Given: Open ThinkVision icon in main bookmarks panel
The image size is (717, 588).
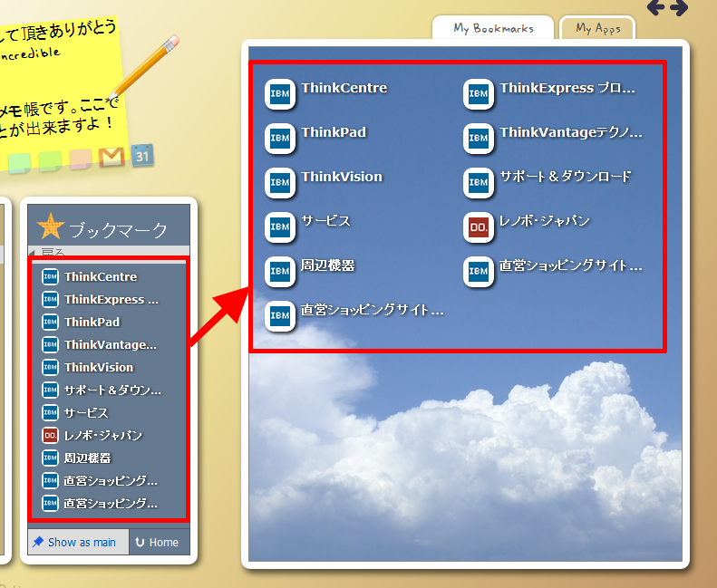Looking at the screenshot, I should point(280,182).
